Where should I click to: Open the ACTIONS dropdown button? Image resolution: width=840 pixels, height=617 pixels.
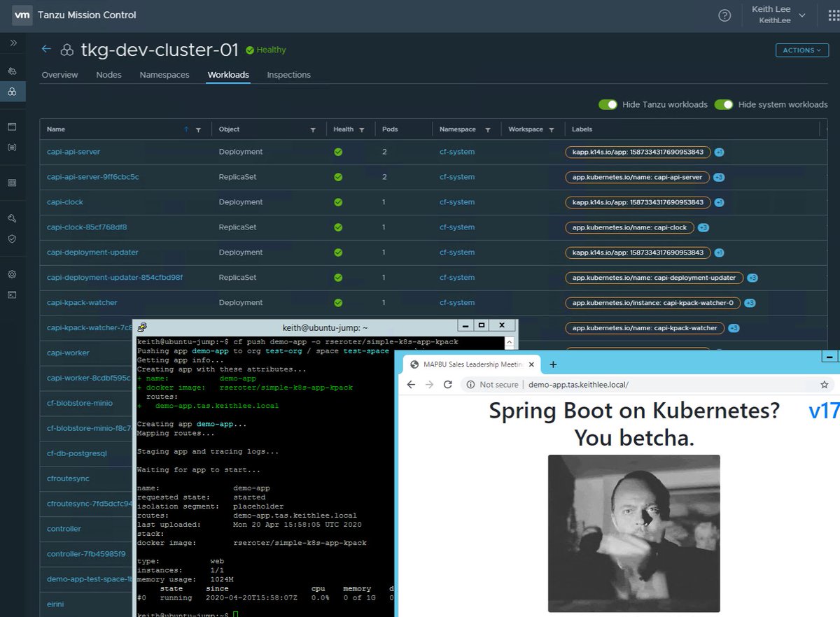pos(801,50)
